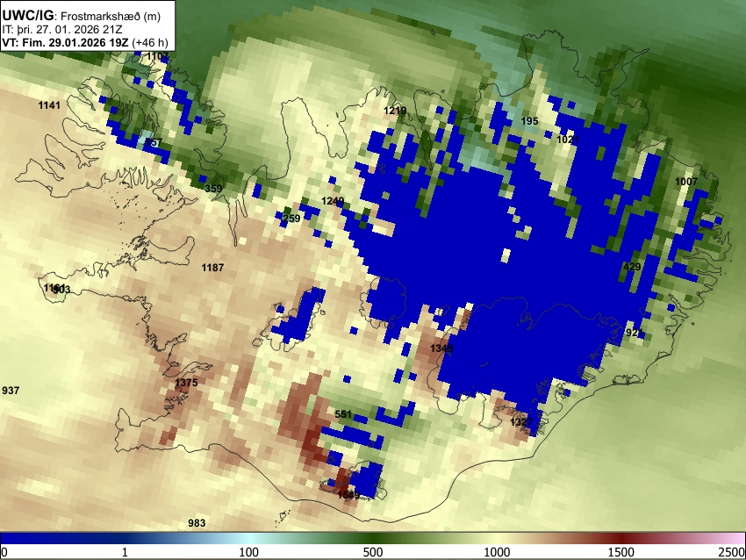This screenshot has width=746, height=560.
Task: Click the title text 'UWC/IG: Frostmarkshæð (m)'
Action: pos(82,16)
